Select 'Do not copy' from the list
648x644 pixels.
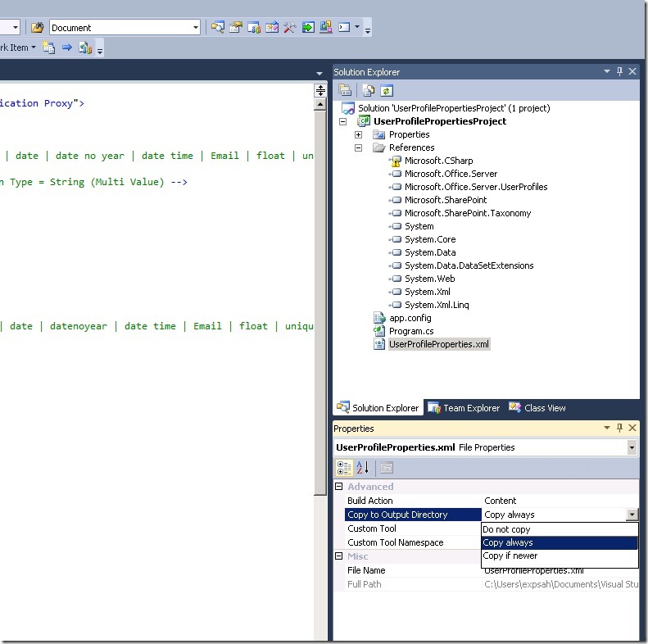[x=506, y=529]
